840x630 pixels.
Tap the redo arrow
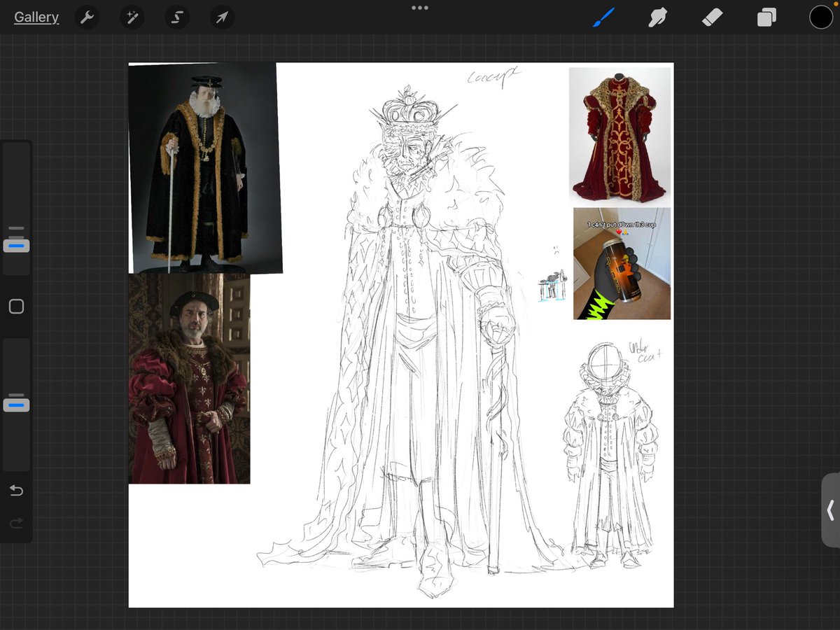click(16, 523)
